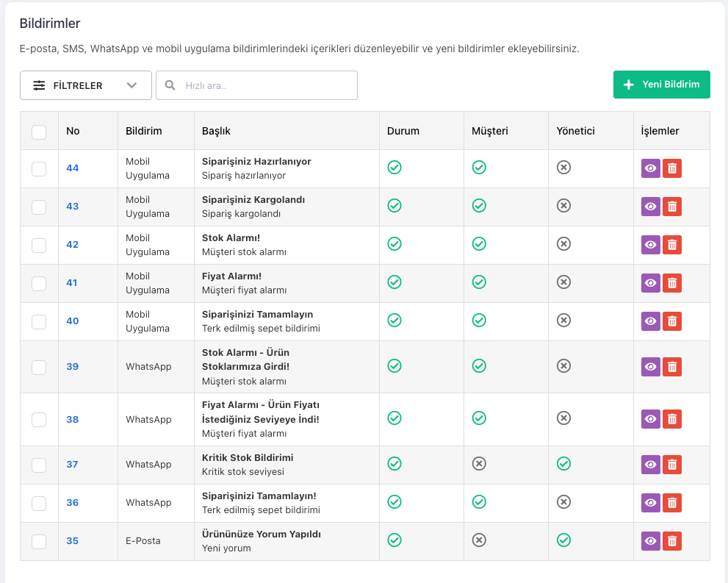Click the Durum column header
728x583 pixels.
(403, 131)
